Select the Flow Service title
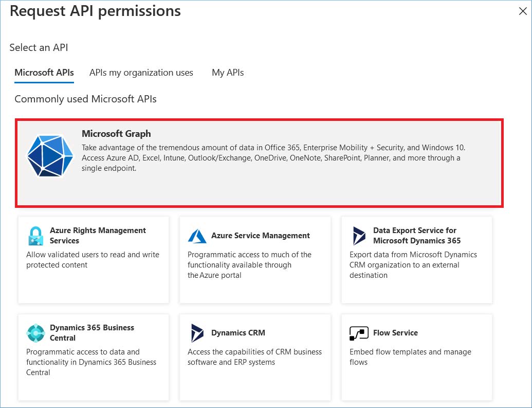Screen dimensions: 532x408 [x=395, y=332]
